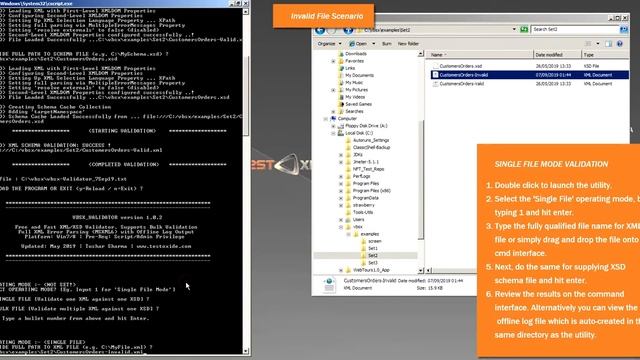Screen dimensions: 640x360
Task: Select the CustomersOrders-Valid file
Action: click(462, 84)
